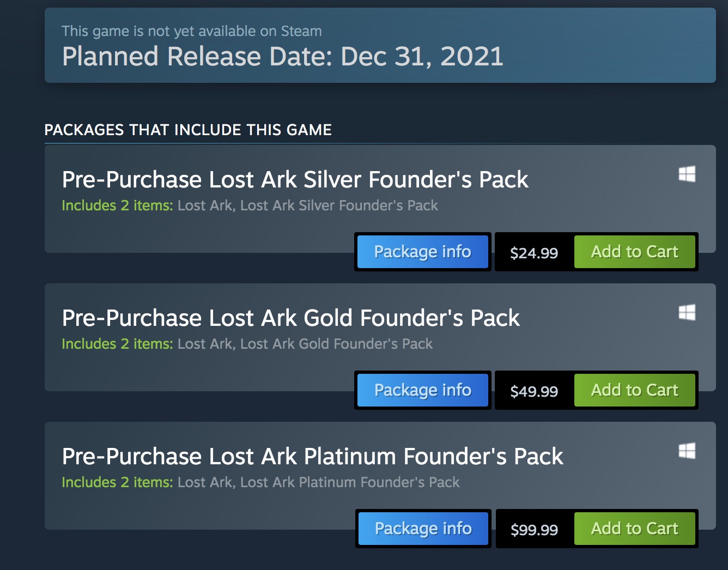
Task: Click the Windows icon on Gold Founder's Pack
Action: pos(687,313)
